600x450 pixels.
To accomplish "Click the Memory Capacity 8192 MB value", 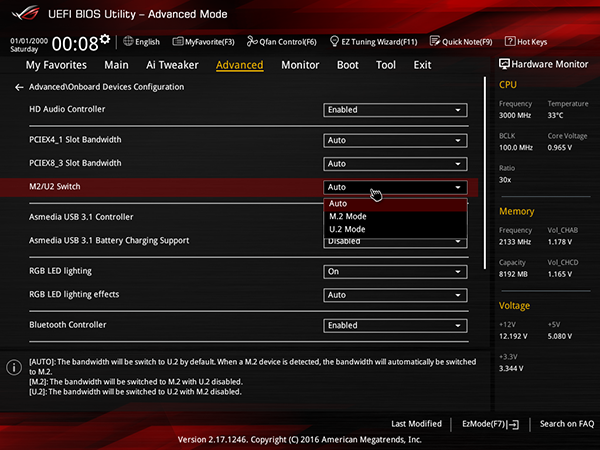I will (513, 274).
